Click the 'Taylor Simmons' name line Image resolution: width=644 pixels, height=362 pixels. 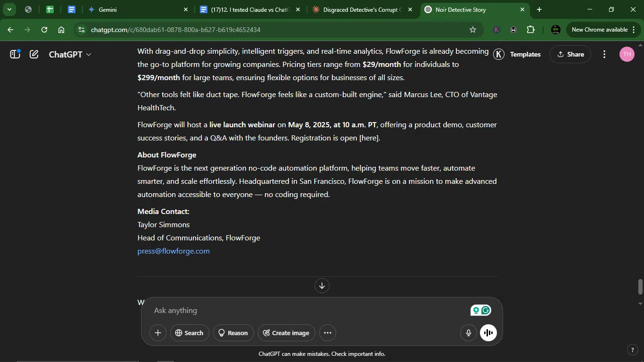point(164,225)
